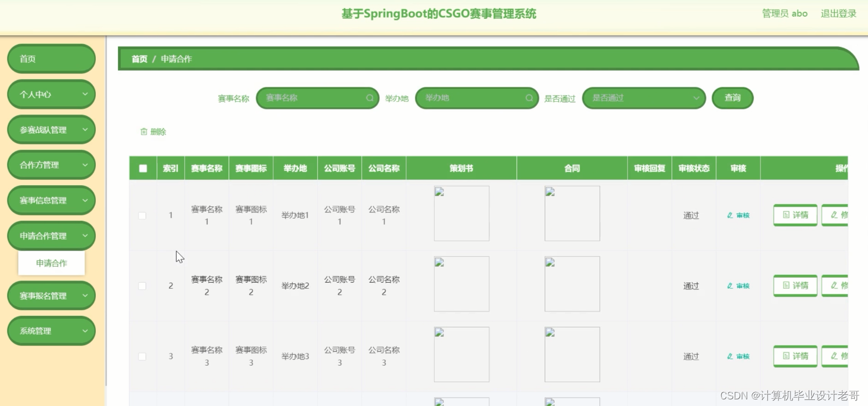
Task: Open row 1 合同 image thumbnail
Action: point(572,214)
